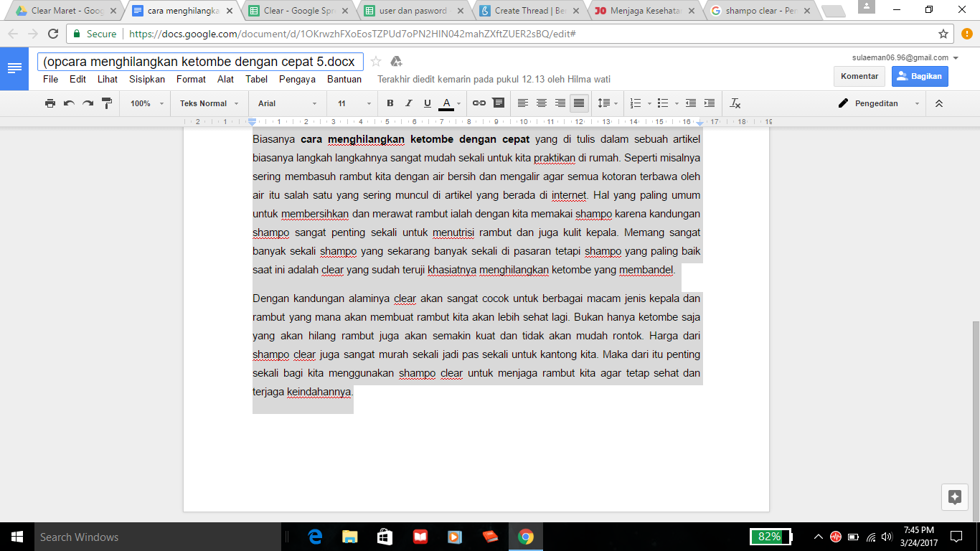
Task: Toggle Italic formatting button
Action: click(x=409, y=103)
